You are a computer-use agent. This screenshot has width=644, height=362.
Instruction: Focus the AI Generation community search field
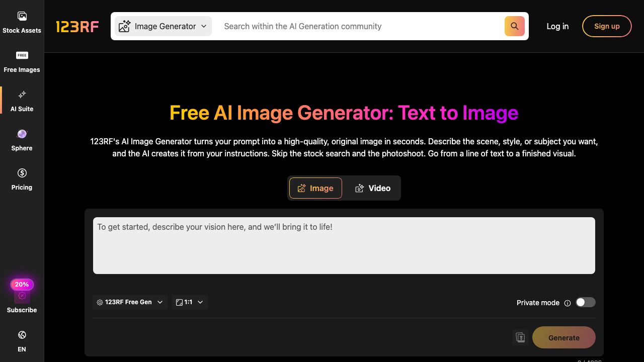[x=360, y=26]
